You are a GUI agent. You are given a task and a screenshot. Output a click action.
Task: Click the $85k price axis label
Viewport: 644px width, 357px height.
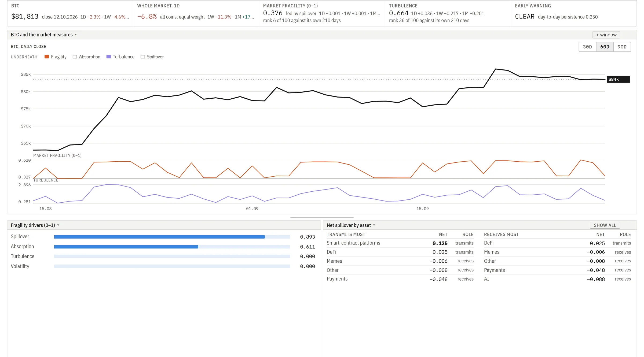pos(26,75)
